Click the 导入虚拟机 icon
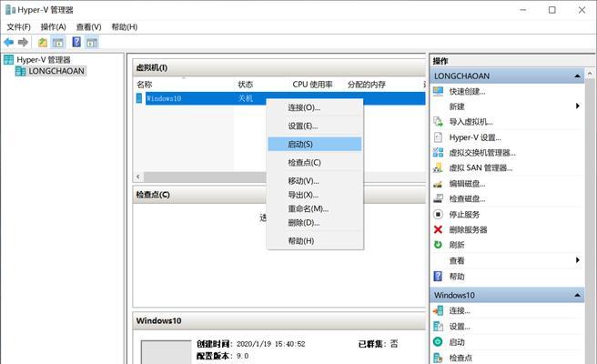 (439, 122)
